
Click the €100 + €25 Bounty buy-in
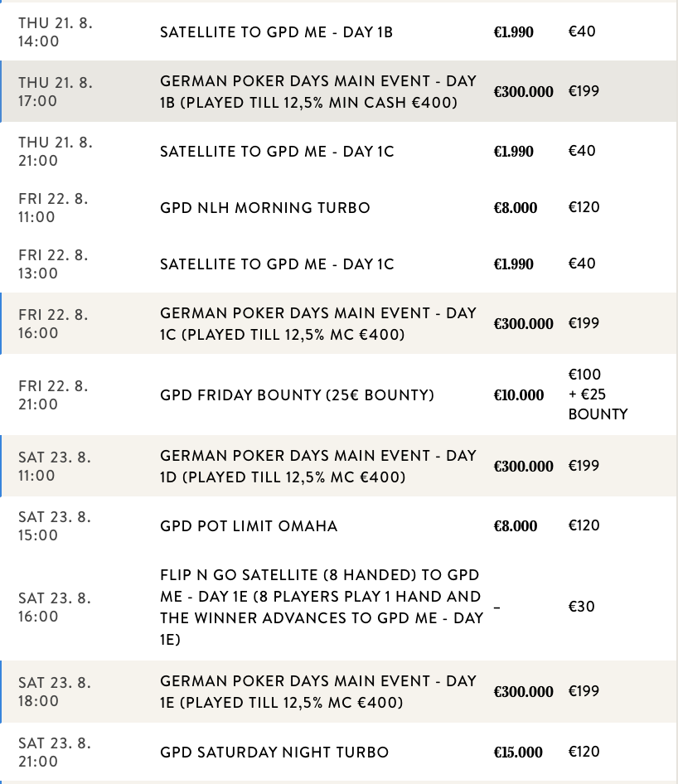597,394
